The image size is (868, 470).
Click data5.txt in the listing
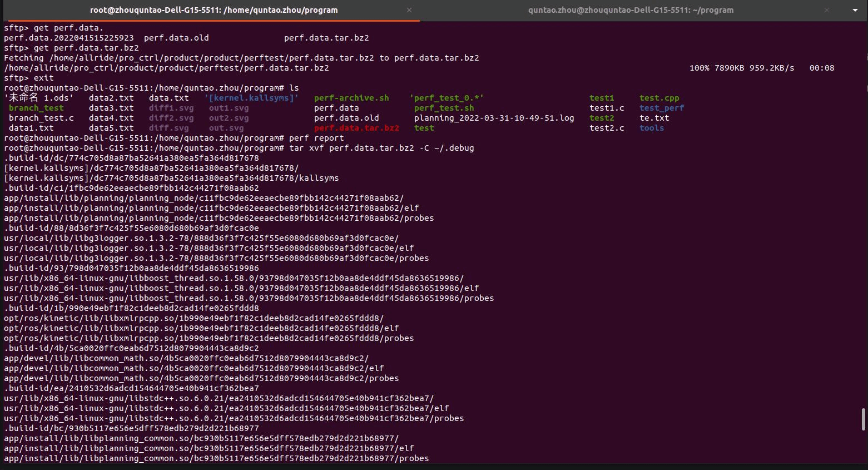[x=111, y=128]
